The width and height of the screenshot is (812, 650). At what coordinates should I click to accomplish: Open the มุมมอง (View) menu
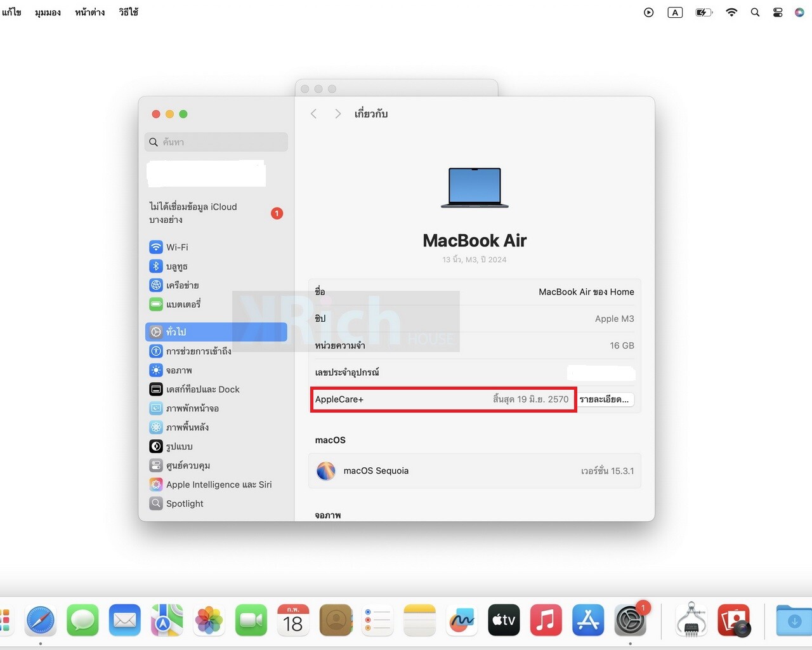click(48, 12)
